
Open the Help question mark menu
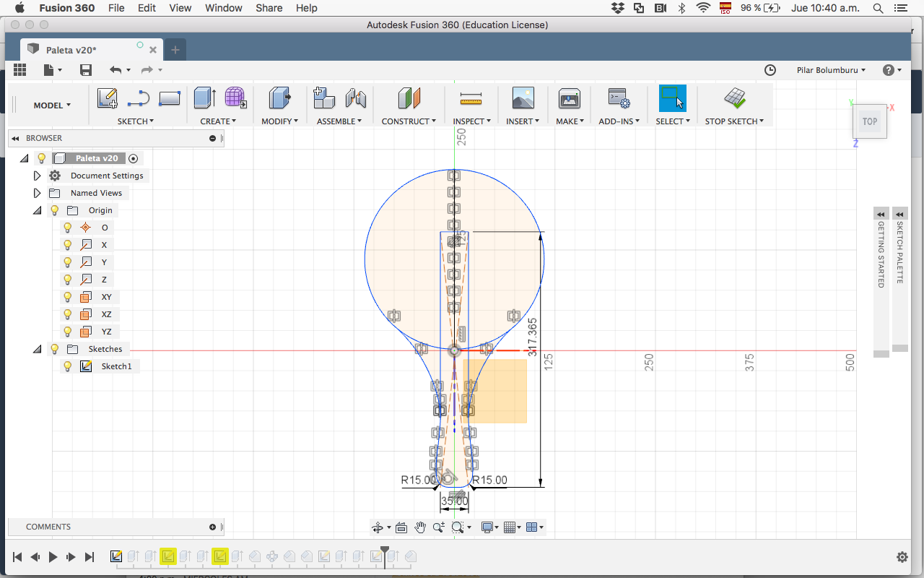coord(892,70)
